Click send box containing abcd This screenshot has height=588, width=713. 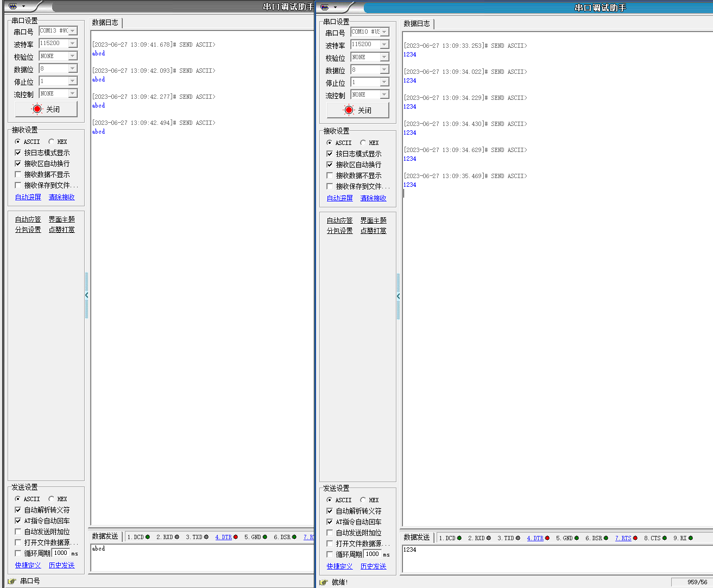(202, 558)
